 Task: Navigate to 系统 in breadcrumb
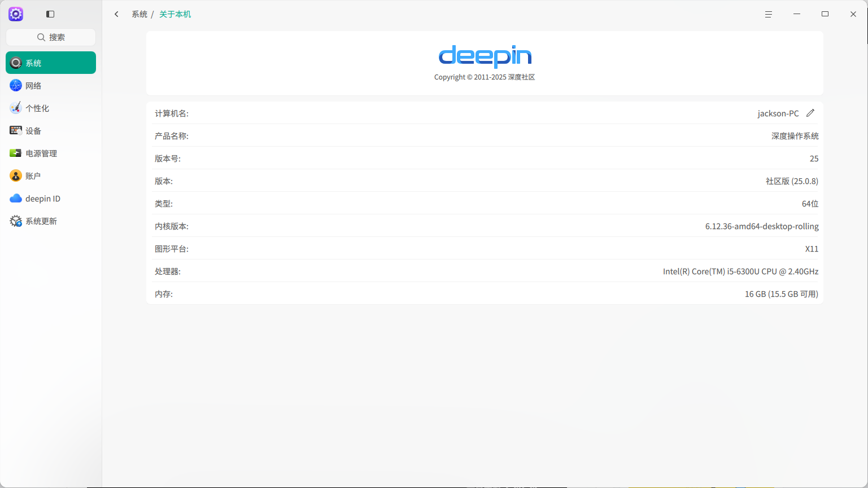coord(139,14)
